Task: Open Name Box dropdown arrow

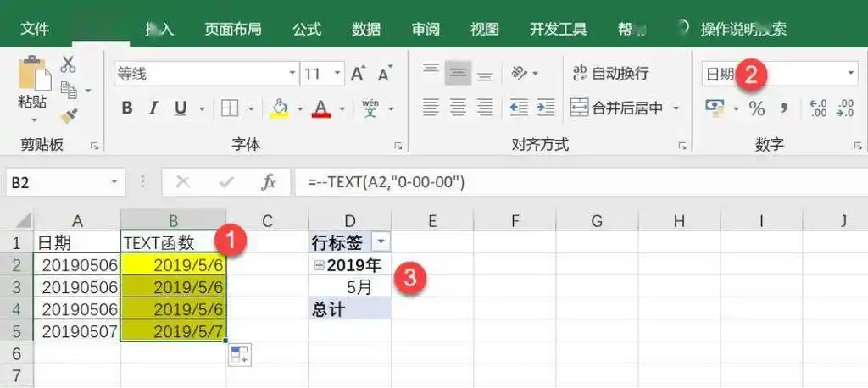Action: point(114,181)
